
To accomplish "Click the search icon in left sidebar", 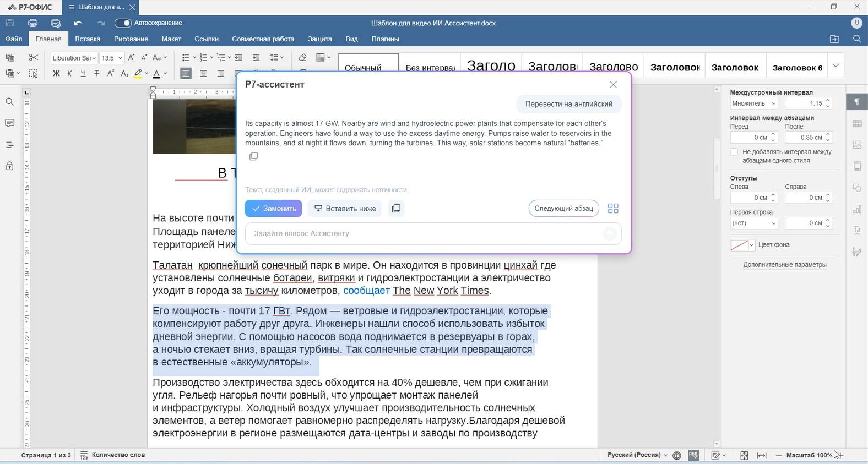I will (9, 102).
